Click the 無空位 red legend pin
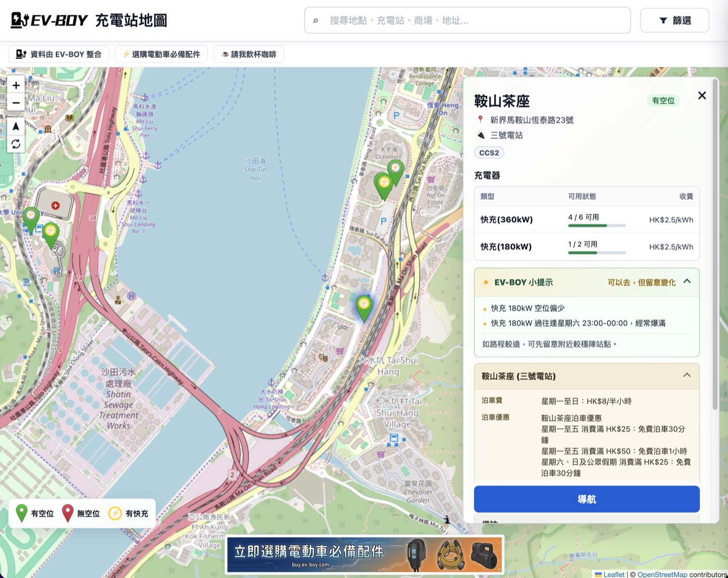Image resolution: width=728 pixels, height=578 pixels. (68, 513)
